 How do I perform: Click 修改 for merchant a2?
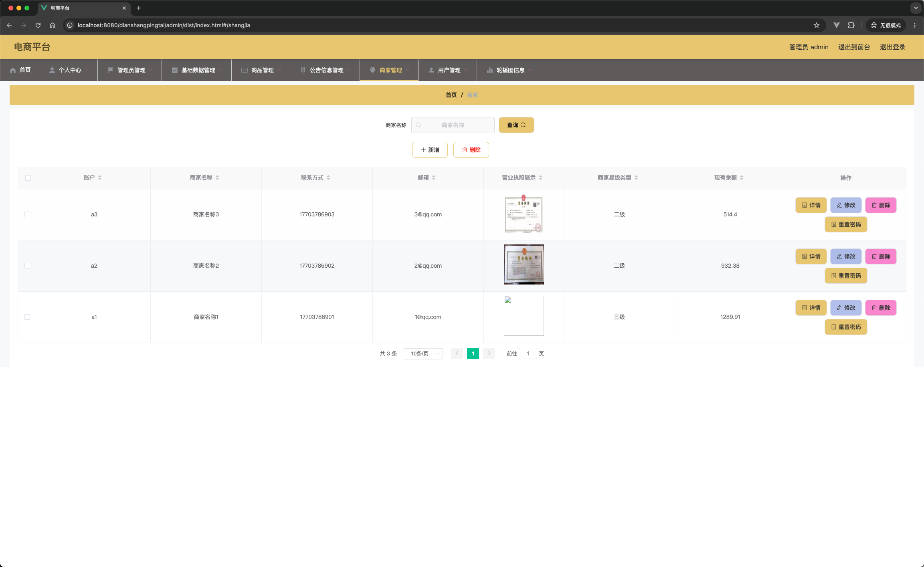click(x=846, y=256)
